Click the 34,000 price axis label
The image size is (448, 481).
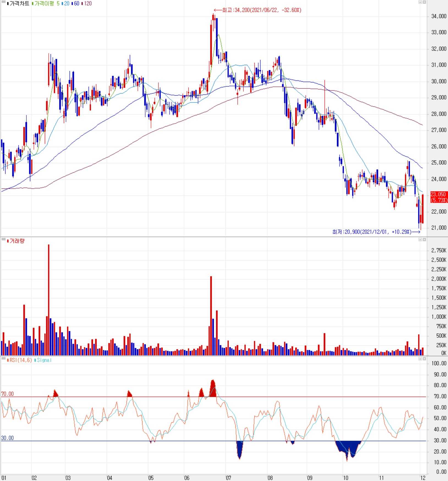pyautogui.click(x=439, y=16)
